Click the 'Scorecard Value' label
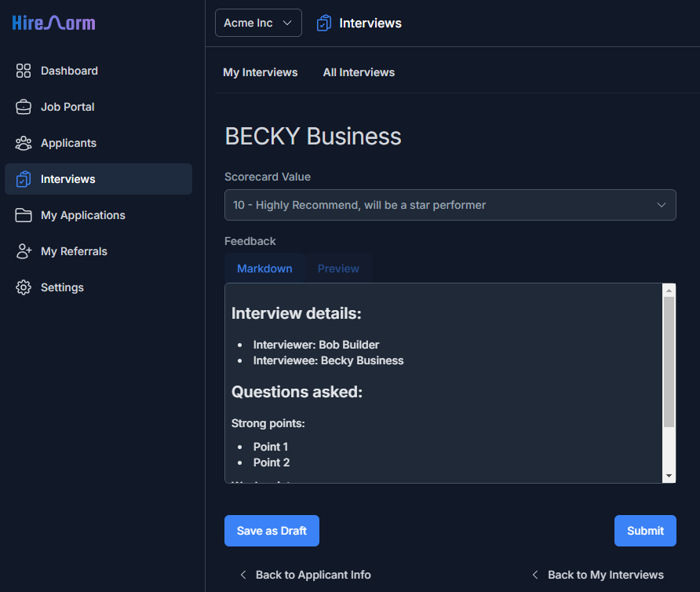Screen dimensions: 700x592 [x=268, y=177]
